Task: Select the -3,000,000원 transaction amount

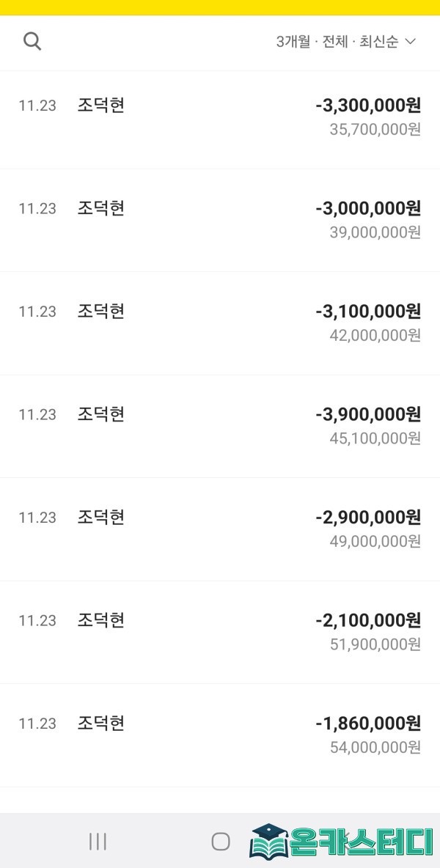Action: 368,208
